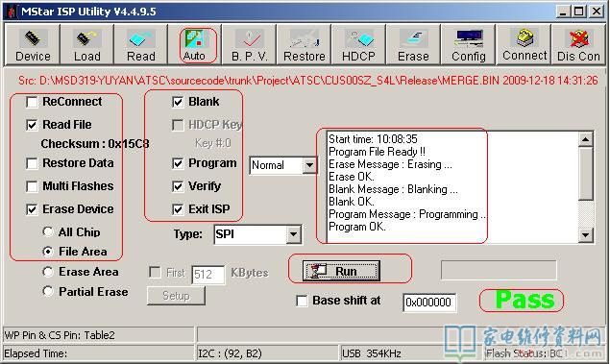610x364 pixels.
Task: Expand the Normal speed dropdown
Action: point(309,165)
